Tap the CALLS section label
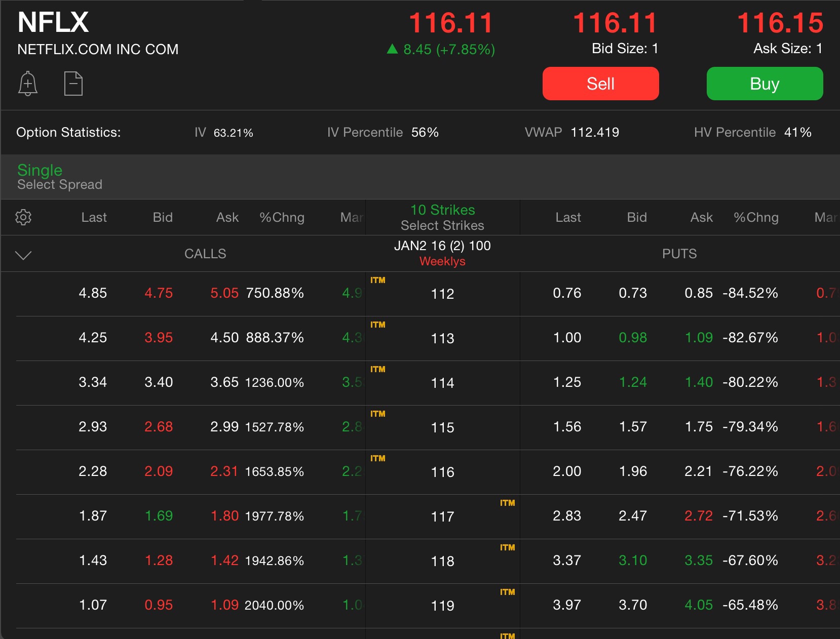 pyautogui.click(x=205, y=254)
